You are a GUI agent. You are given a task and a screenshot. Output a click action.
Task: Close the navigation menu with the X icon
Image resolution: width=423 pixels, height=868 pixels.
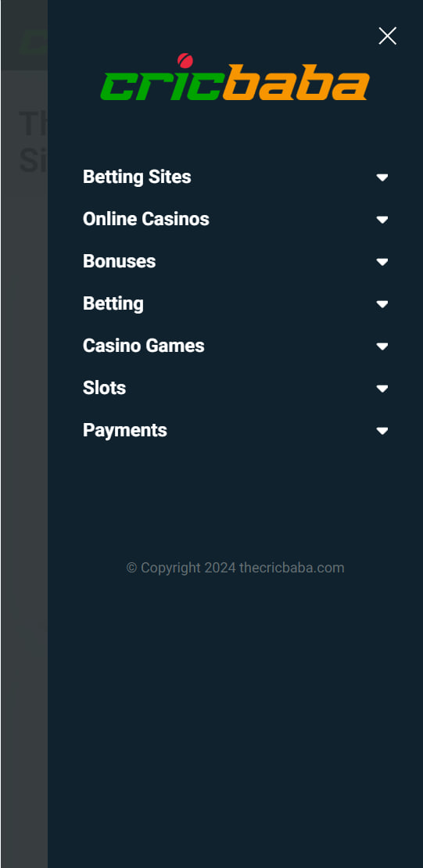387,36
